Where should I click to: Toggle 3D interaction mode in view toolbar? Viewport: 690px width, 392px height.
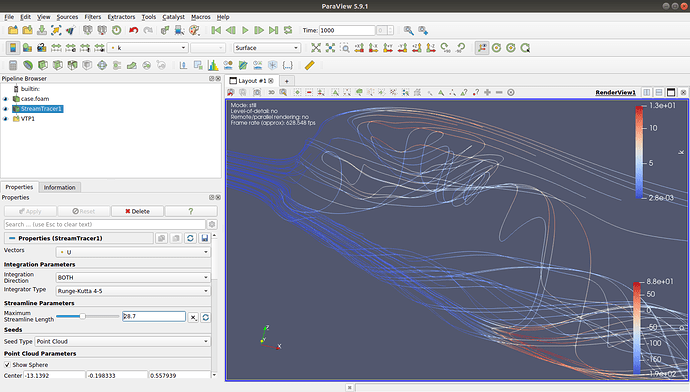coord(271,92)
